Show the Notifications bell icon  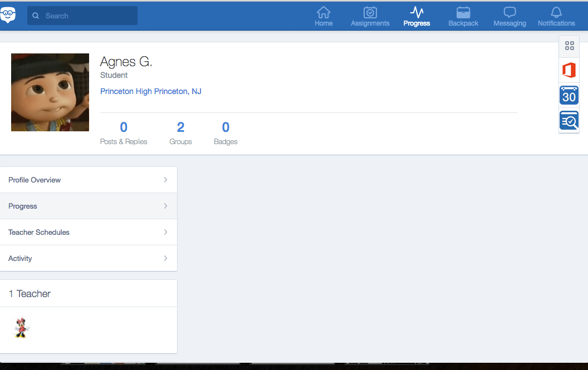556,12
